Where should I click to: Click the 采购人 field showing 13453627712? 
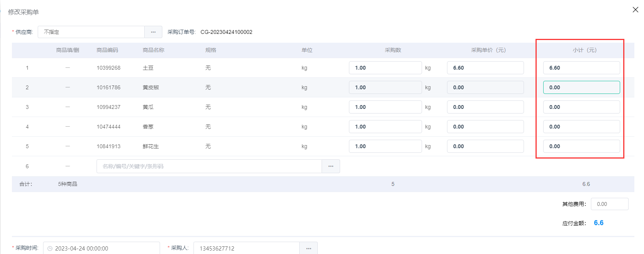coord(246,248)
